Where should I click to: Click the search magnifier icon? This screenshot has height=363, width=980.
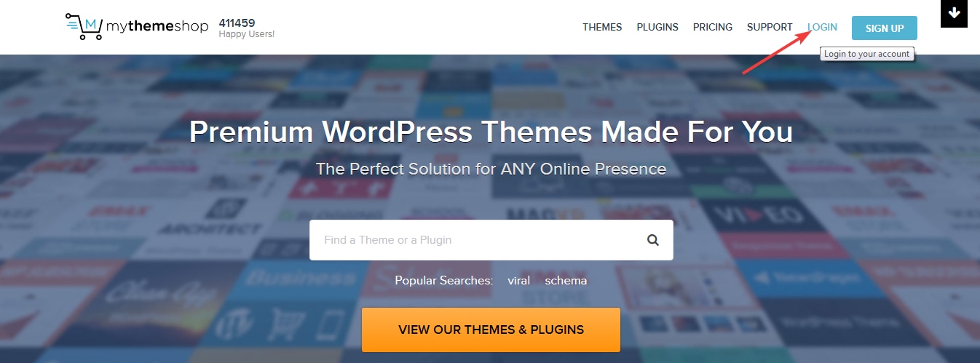652,240
